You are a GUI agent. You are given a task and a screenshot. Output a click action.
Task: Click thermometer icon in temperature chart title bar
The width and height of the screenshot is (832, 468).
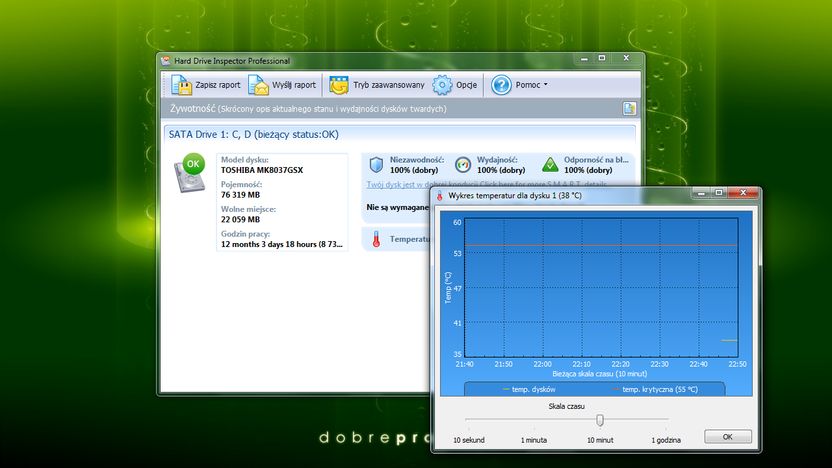point(439,196)
